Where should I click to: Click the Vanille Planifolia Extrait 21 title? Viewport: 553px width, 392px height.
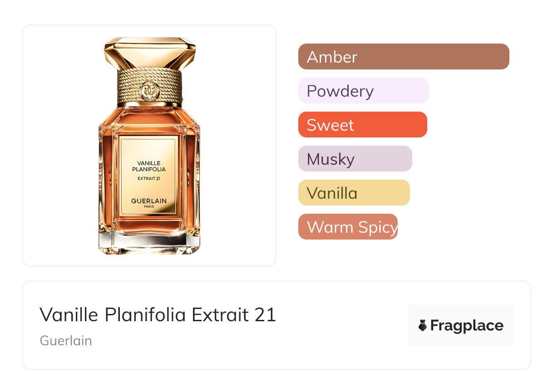158,315
